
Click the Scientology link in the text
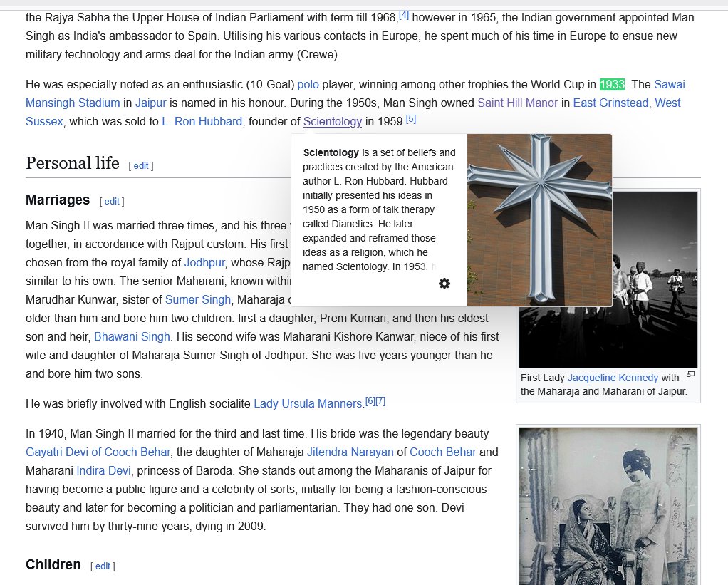coord(333,122)
